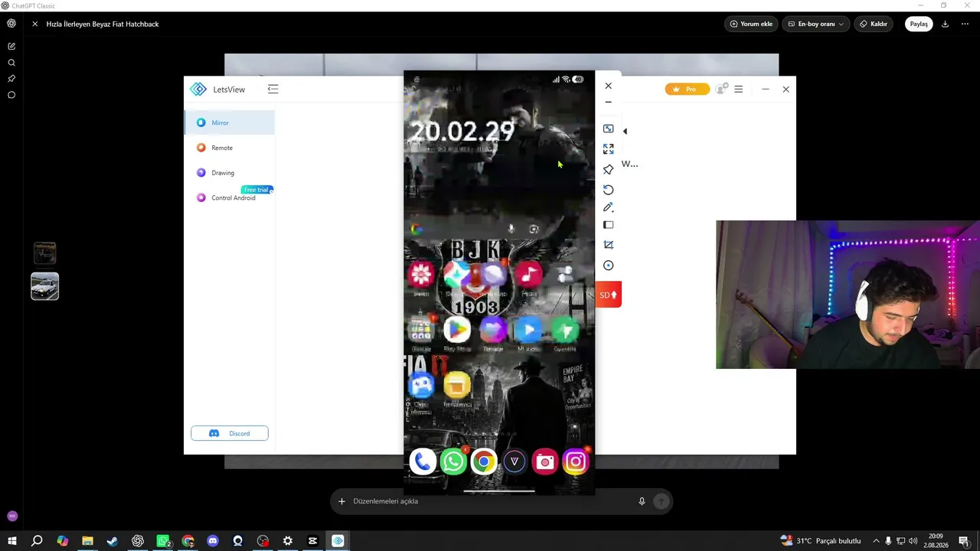
Task: Open the Drawing tab in LetsView
Action: (229, 173)
